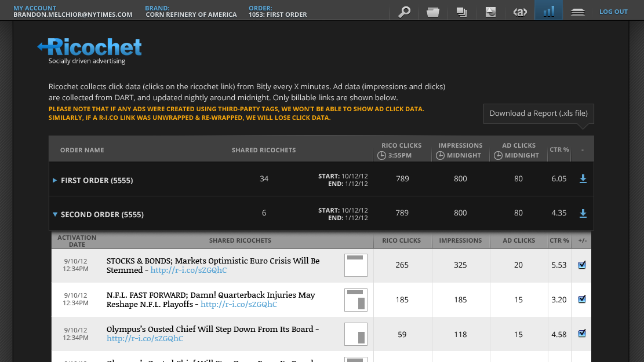The width and height of the screenshot is (644, 362).
Task: Click ad placement thumbnail for N.F.L. row
Action: [356, 299]
